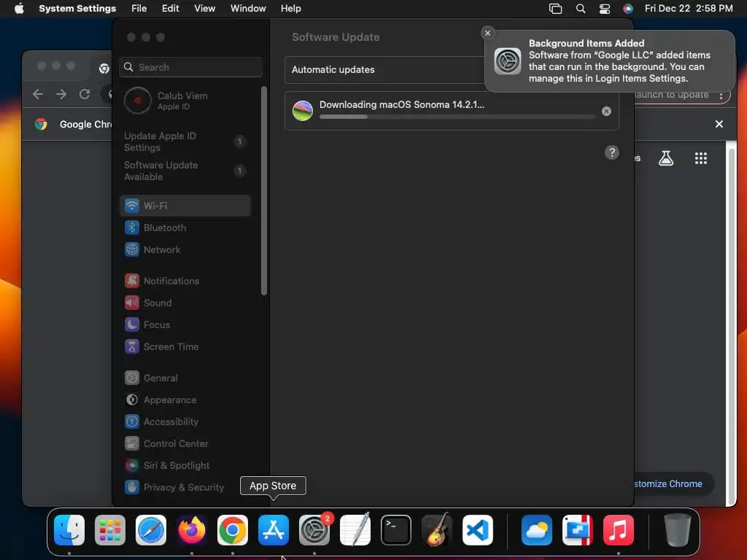Image resolution: width=747 pixels, height=560 pixels.
Task: Cancel the macOS Sonoma download
Action: tap(606, 111)
